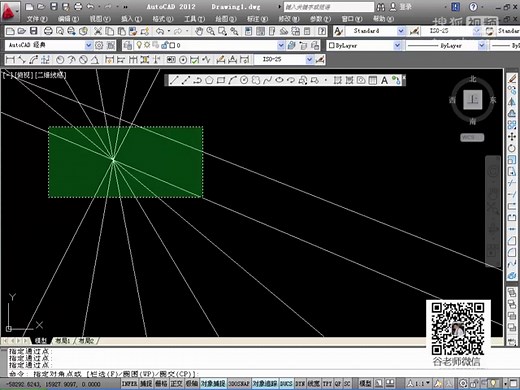Toggle DYN dynamic input in status bar
Viewport: 520px width, 390px height.
pyautogui.click(x=300, y=384)
